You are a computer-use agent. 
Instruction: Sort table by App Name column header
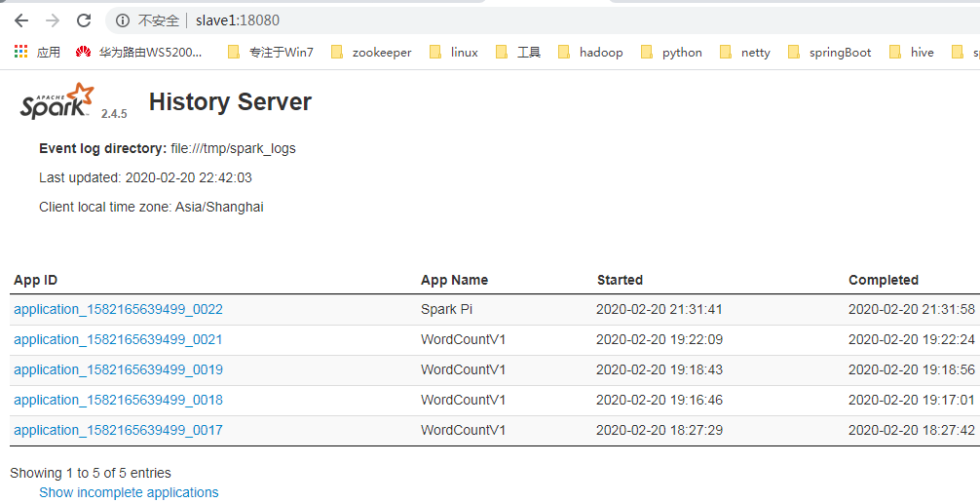(x=454, y=280)
